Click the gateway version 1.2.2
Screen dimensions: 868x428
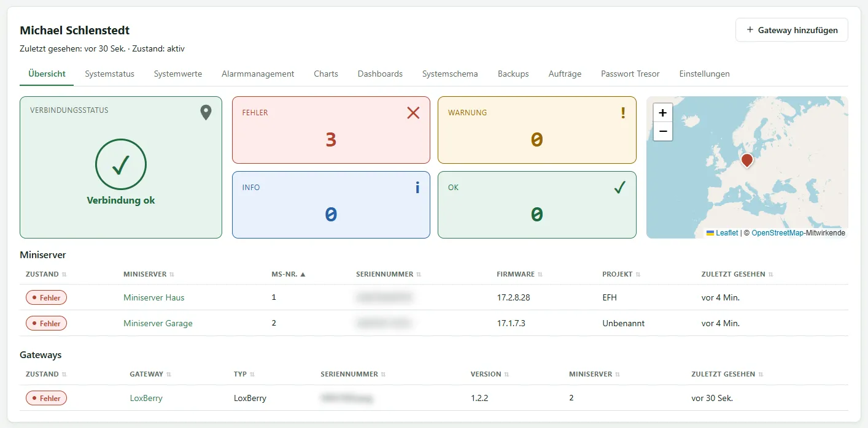pos(479,398)
